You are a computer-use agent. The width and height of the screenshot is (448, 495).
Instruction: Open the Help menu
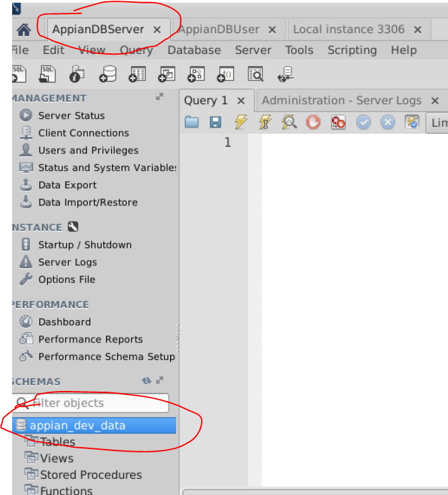[404, 50]
